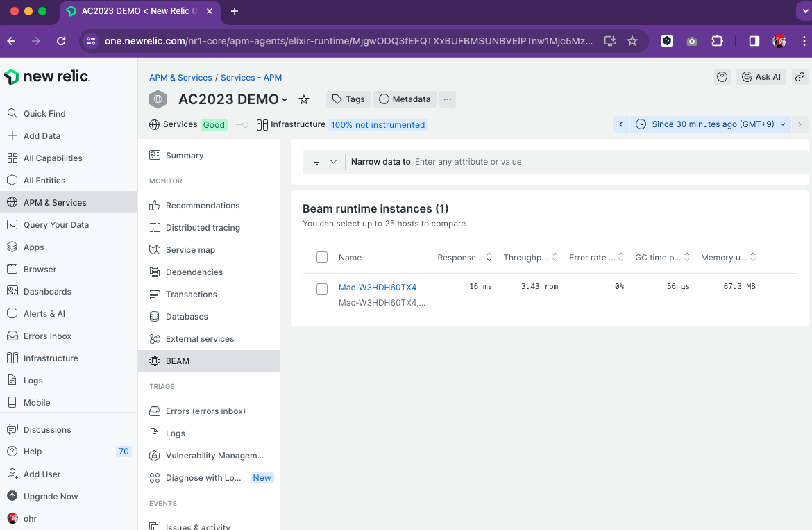Copy the page permalink icon
This screenshot has height=530, width=812.
click(800, 77)
